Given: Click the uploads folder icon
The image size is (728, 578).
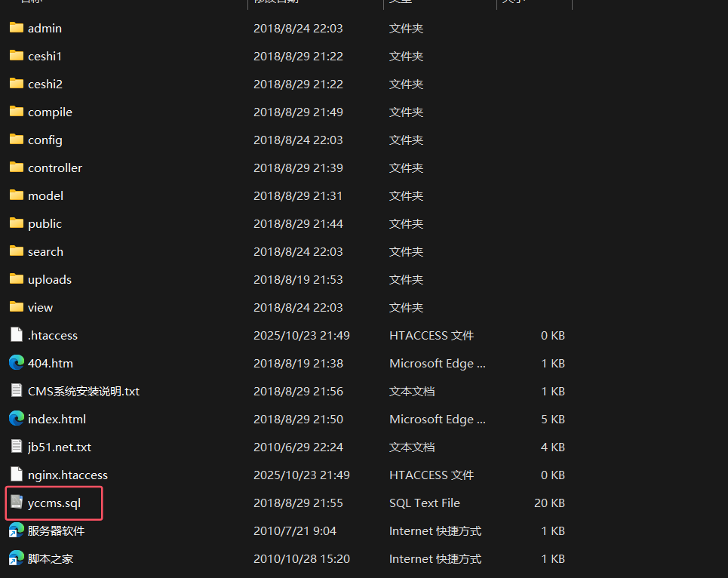Looking at the screenshot, I should click(17, 279).
